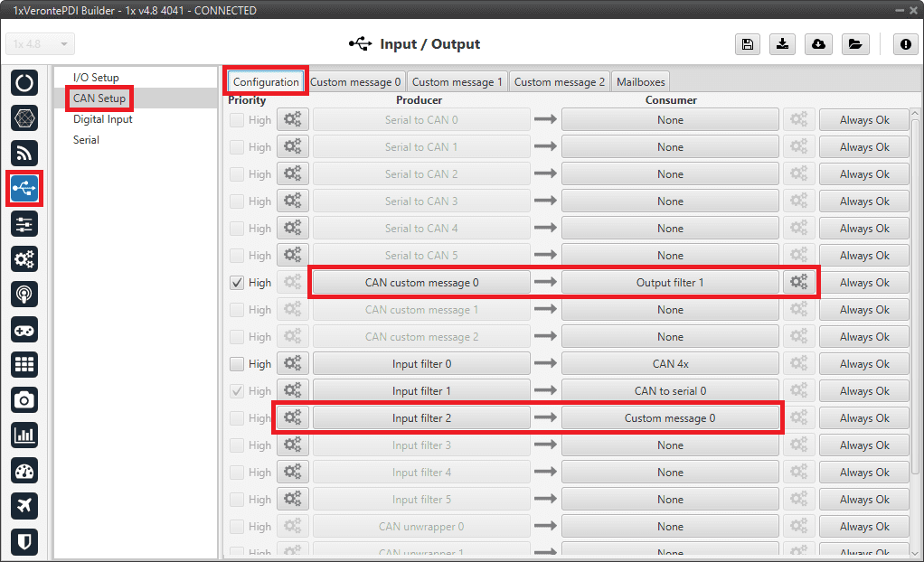The image size is (924, 562).
Task: Open settings gear for Input filter 0
Action: tap(292, 364)
